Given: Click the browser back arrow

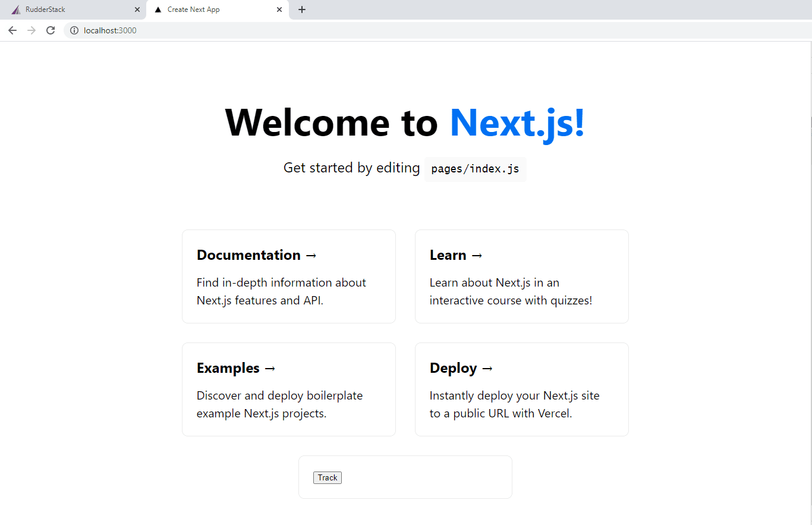Looking at the screenshot, I should click(12, 30).
